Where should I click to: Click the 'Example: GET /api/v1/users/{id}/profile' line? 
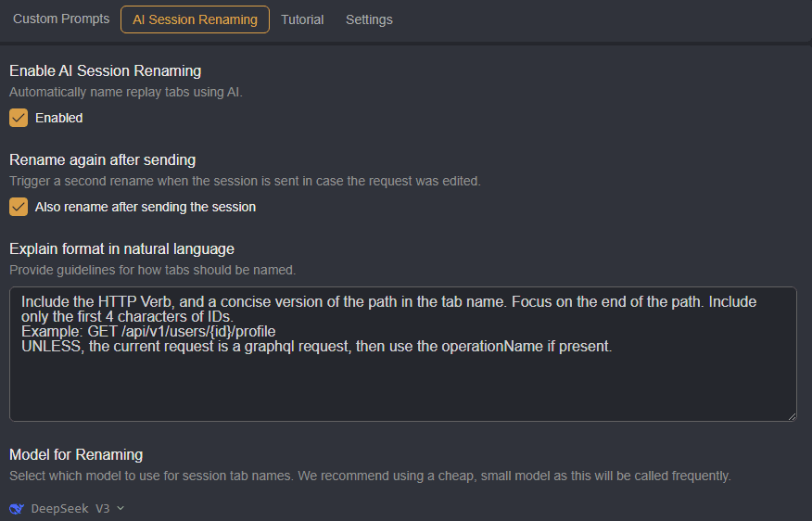[148, 331]
